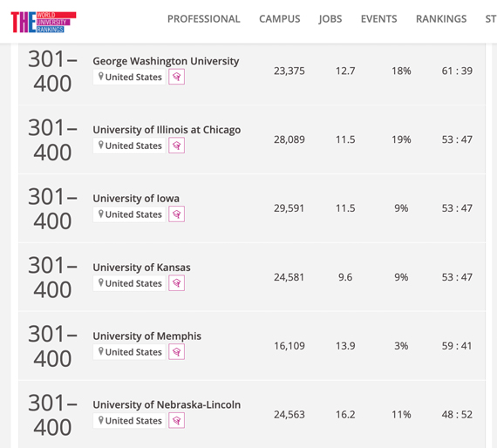Open University of Nebraska-Lincoln link

tap(167, 405)
